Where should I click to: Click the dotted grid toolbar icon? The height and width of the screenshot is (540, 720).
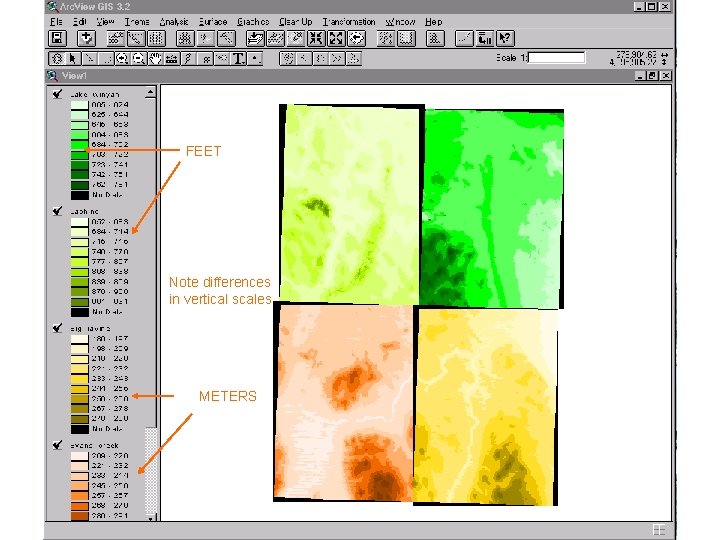156,38
